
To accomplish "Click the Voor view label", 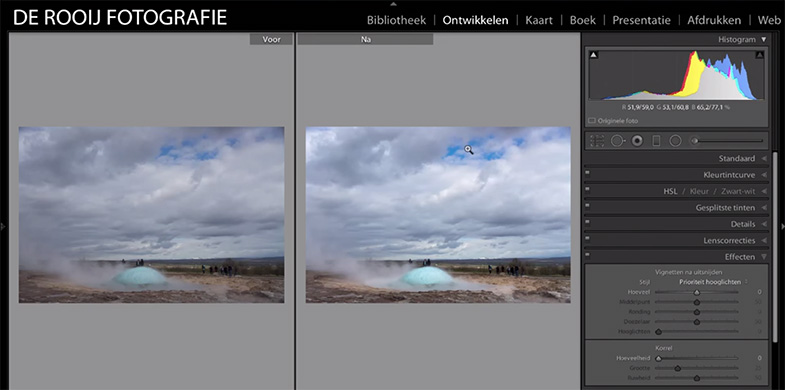I will click(x=271, y=39).
